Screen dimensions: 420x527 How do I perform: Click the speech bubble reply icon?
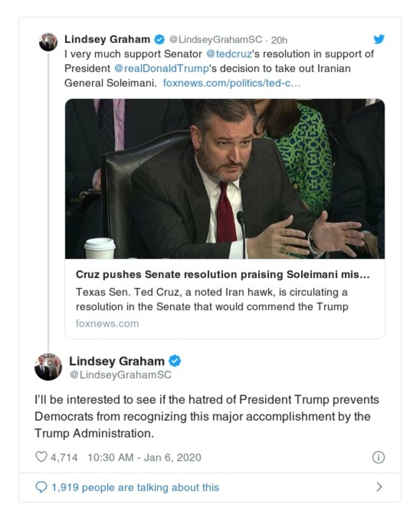[x=41, y=488]
